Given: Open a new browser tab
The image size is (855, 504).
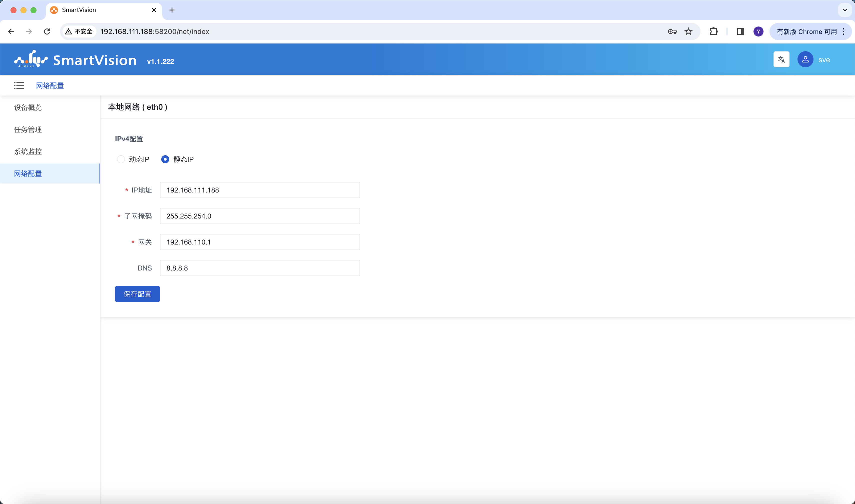Looking at the screenshot, I should click(172, 10).
